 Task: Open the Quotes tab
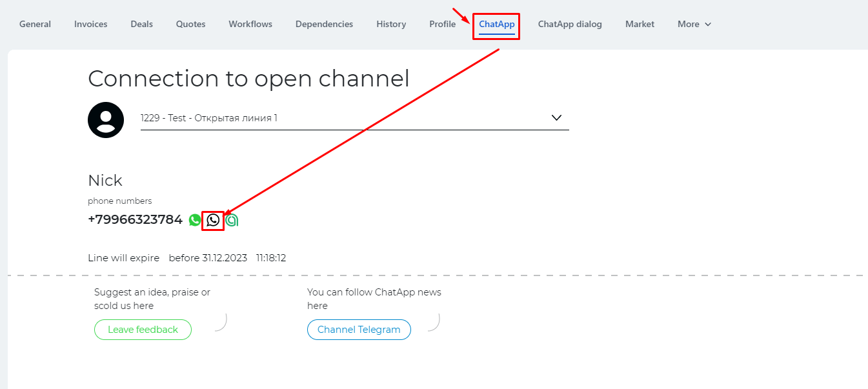point(191,24)
